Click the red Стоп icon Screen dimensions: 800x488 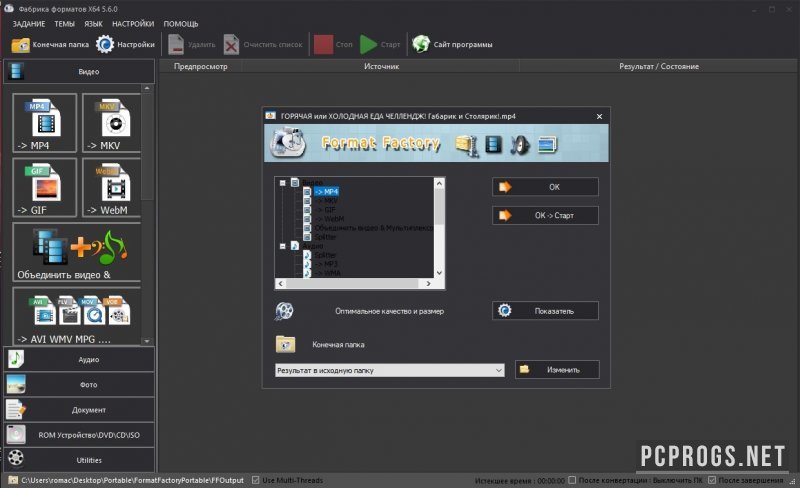point(323,44)
